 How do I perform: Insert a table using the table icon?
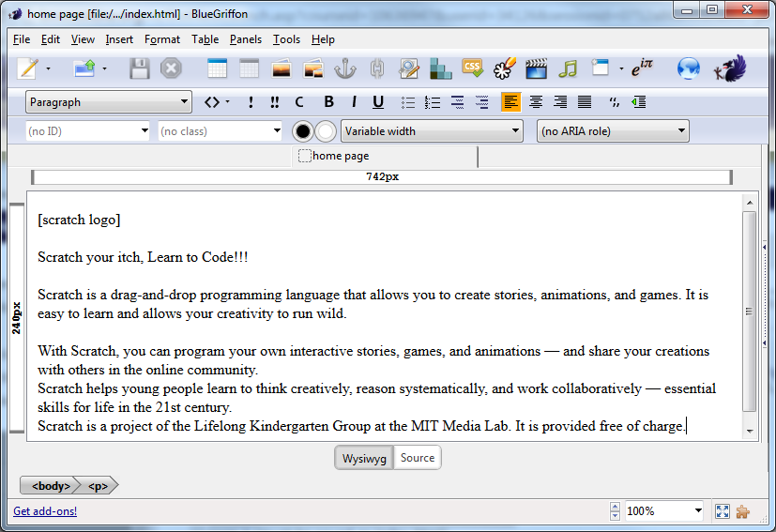[x=217, y=68]
